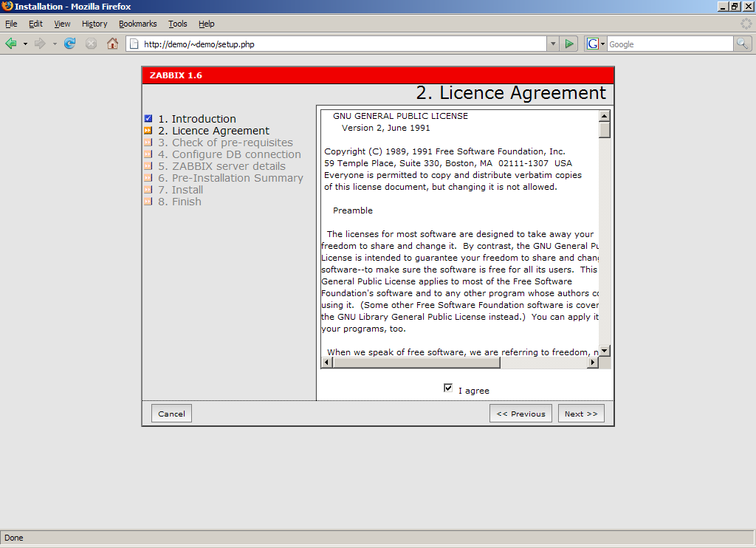Image resolution: width=756 pixels, height=548 pixels.
Task: Click the '8. Finish' step text
Action: click(x=179, y=202)
